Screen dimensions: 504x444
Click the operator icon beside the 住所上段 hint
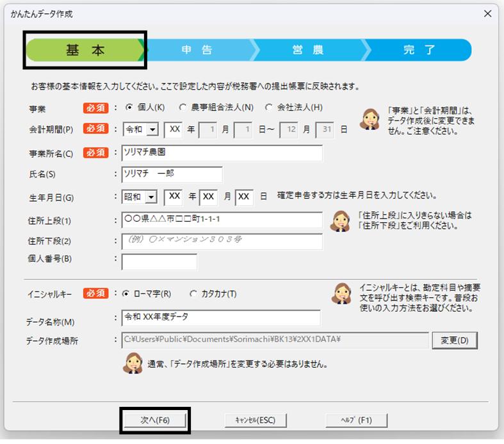tap(341, 221)
